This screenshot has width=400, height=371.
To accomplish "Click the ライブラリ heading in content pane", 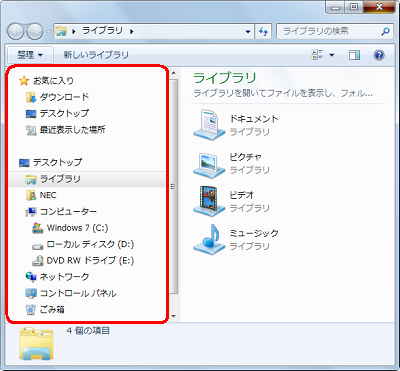I will (225, 78).
